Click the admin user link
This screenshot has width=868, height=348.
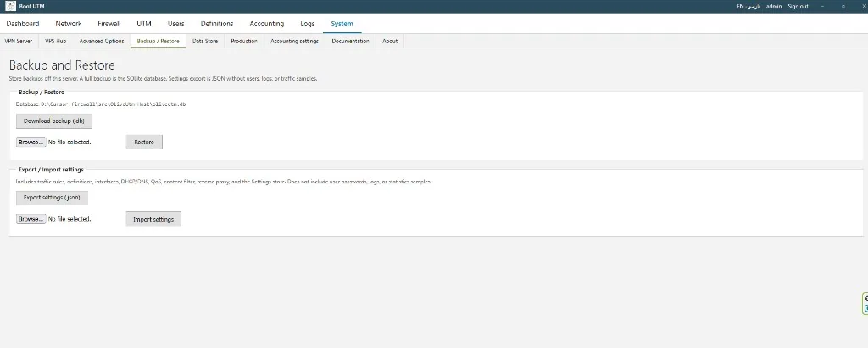774,7
